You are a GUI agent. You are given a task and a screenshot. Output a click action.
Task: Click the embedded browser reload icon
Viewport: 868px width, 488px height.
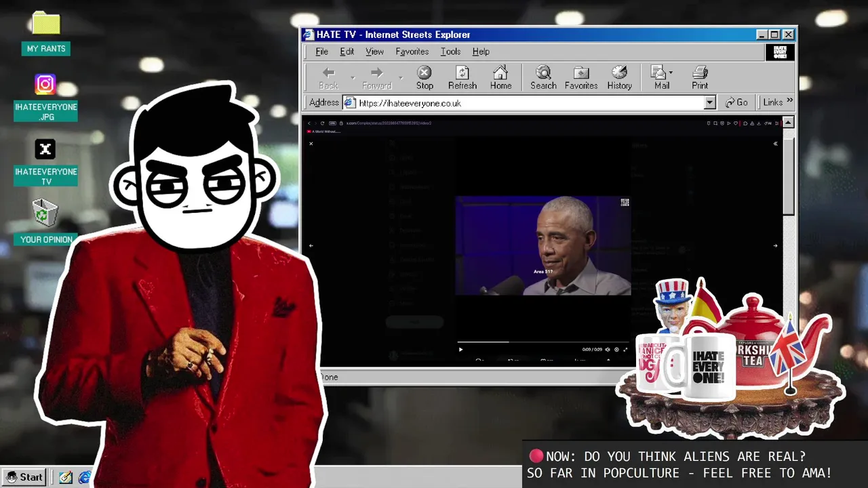pos(322,123)
